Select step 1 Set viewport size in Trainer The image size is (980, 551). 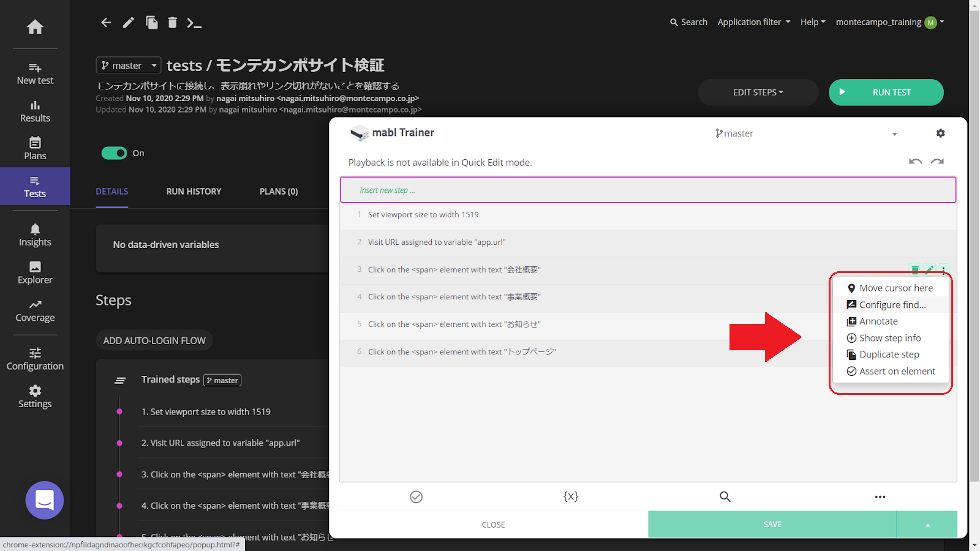pos(648,215)
